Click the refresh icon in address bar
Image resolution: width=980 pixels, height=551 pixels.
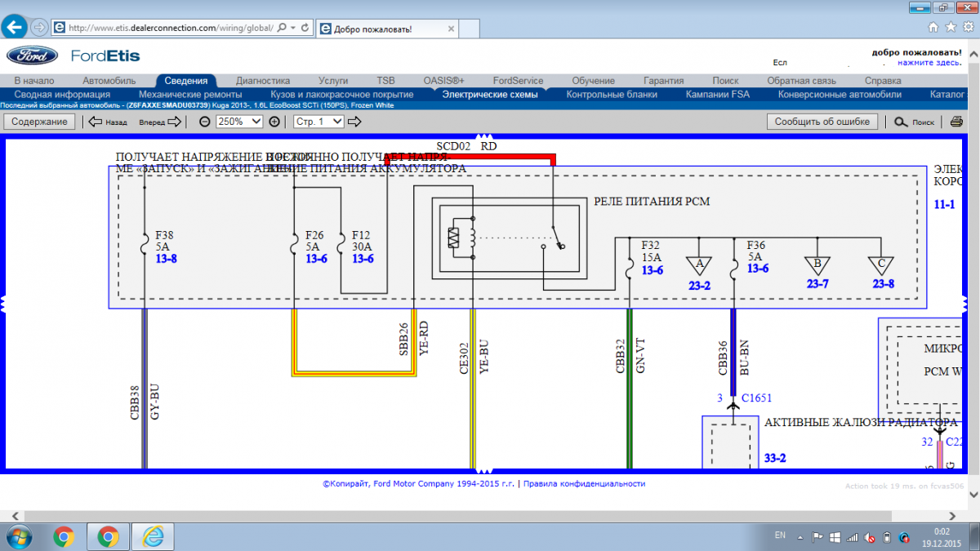[305, 28]
